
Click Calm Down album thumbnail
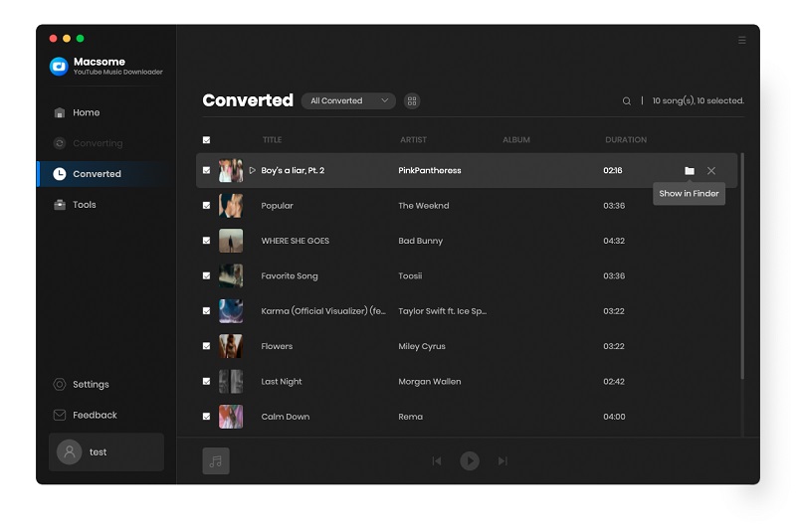tap(231, 417)
